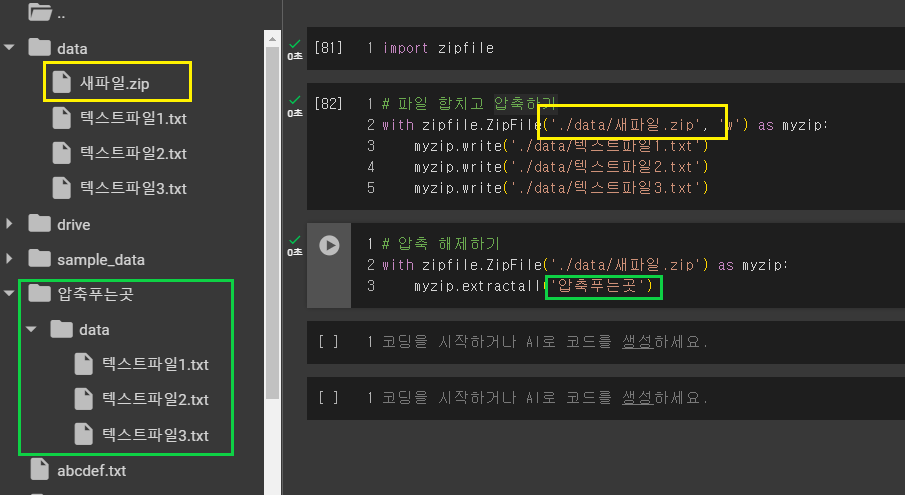Collapse the data subfolder under 압축푸는곳
905x495 pixels.
coord(31,329)
